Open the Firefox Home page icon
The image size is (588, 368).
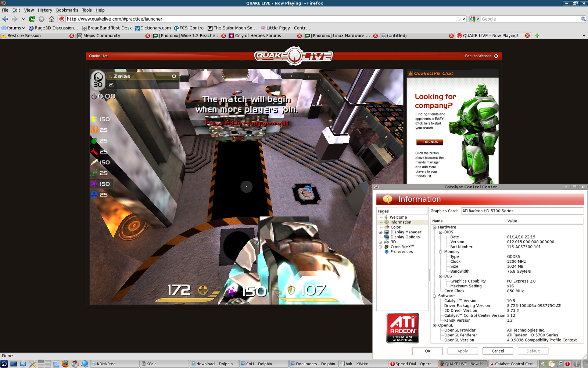51,19
